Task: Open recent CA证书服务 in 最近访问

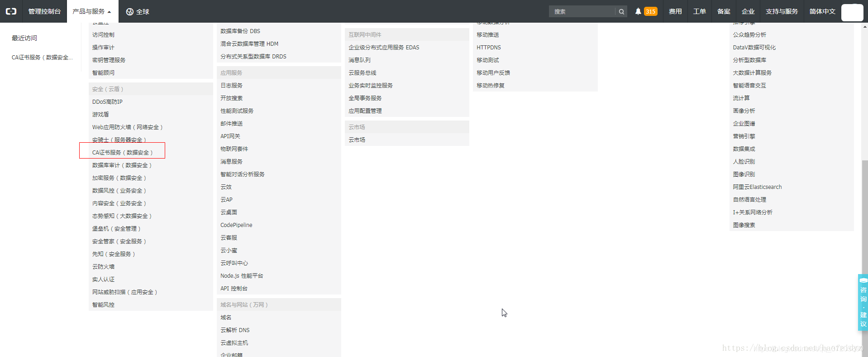Action: tap(42, 58)
